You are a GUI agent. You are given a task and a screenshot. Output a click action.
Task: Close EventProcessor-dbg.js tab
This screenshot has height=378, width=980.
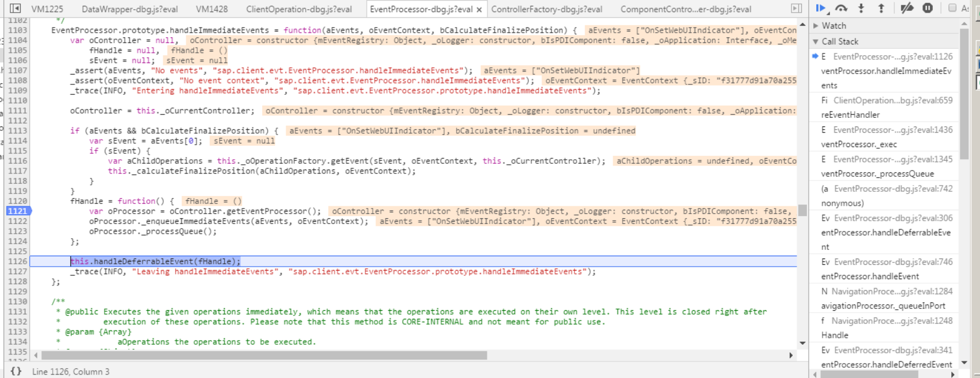[479, 9]
